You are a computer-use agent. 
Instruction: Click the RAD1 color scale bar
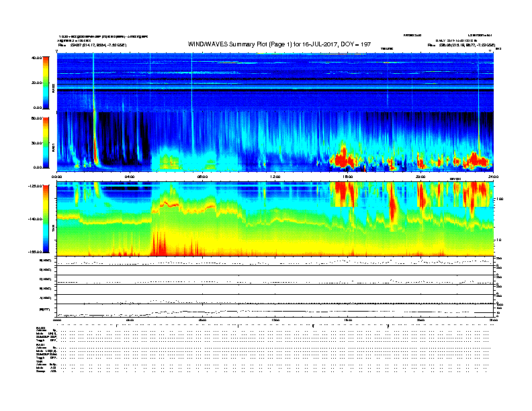click(46, 143)
